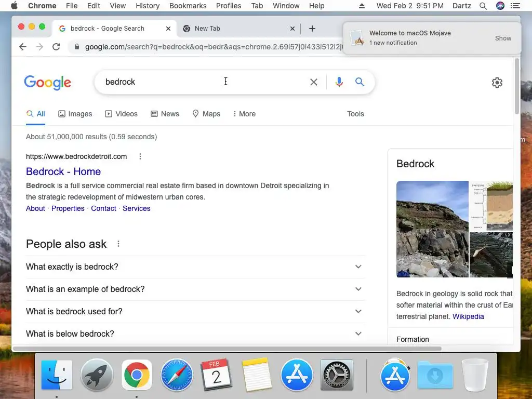The width and height of the screenshot is (532, 399).
Task: Click Chrome icon in the dock
Action: coord(137,375)
